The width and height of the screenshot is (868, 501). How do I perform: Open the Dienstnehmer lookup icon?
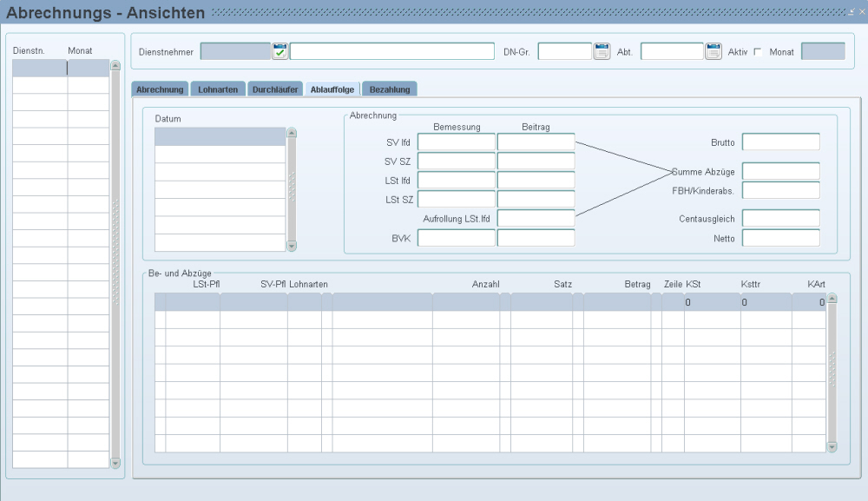pos(279,51)
